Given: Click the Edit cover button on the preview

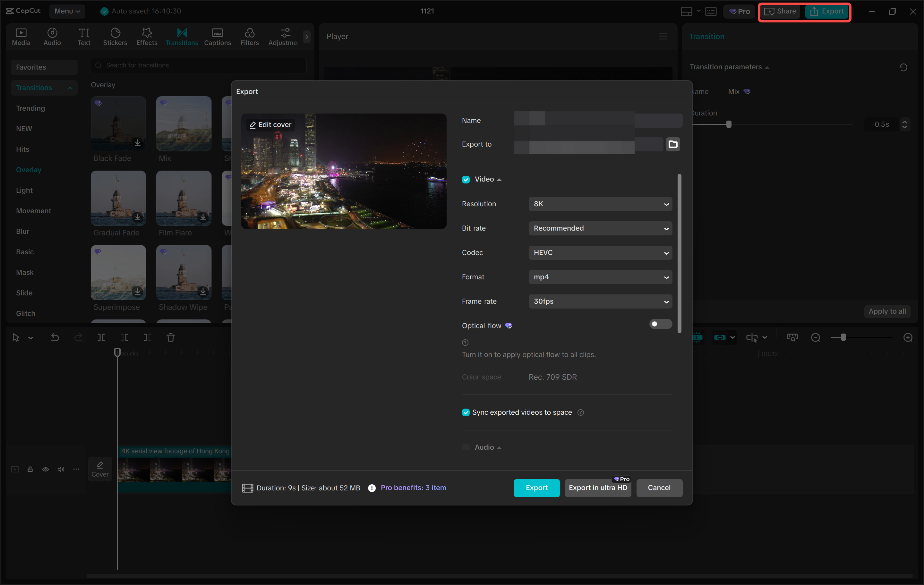Looking at the screenshot, I should (270, 124).
